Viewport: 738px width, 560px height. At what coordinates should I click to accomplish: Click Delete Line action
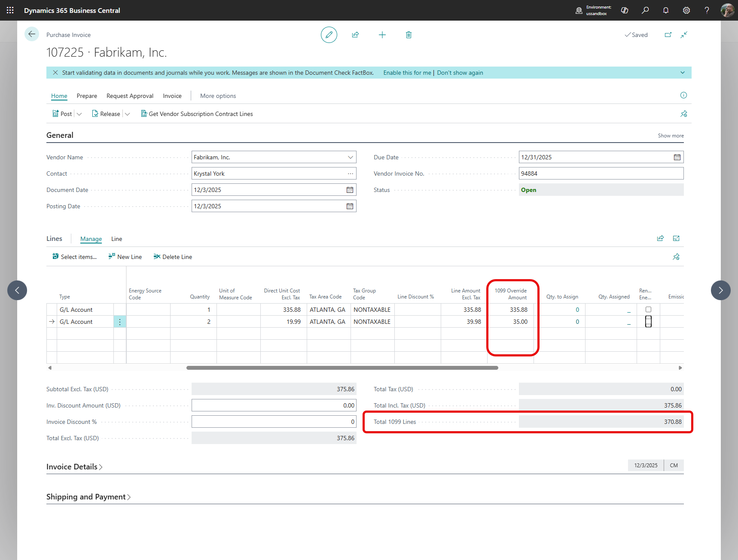[173, 257]
